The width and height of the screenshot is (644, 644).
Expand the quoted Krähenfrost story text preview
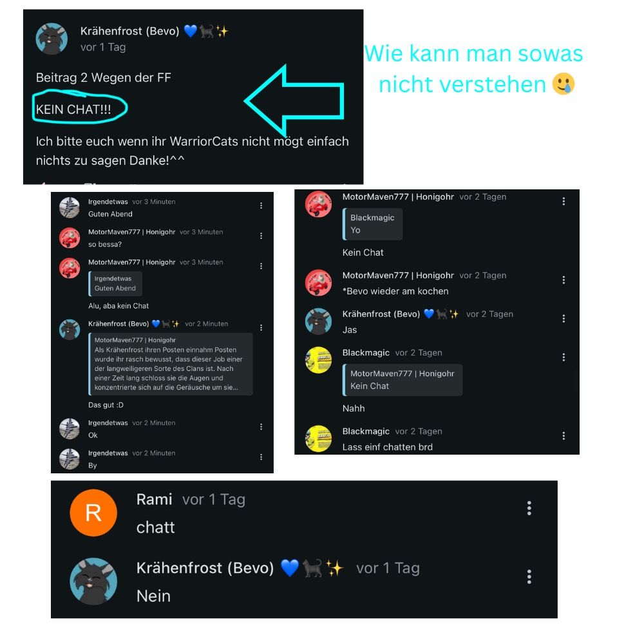(171, 364)
